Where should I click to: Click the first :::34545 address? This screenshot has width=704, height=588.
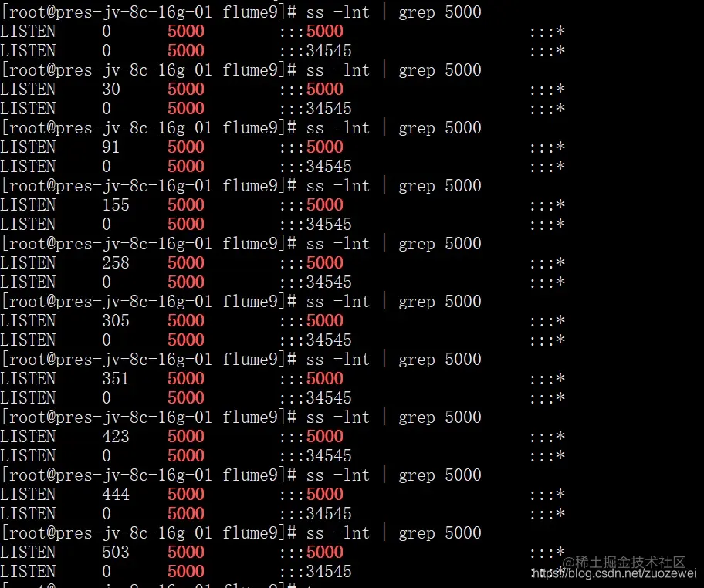click(316, 50)
